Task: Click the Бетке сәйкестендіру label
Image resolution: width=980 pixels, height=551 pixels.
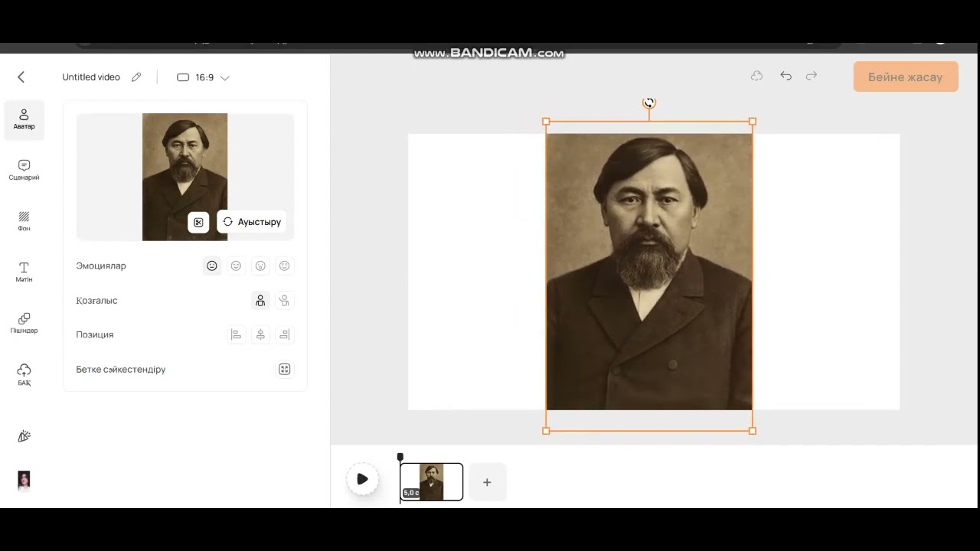Action: [x=121, y=370]
